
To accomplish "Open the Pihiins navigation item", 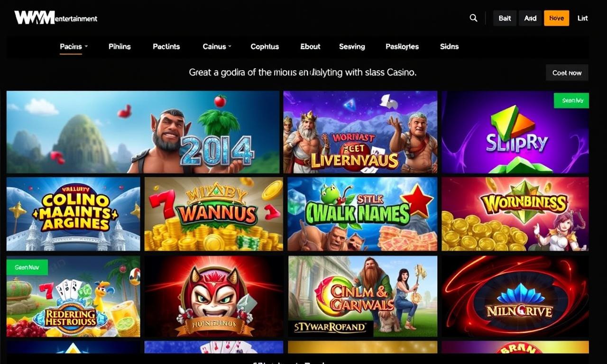I will tap(120, 46).
